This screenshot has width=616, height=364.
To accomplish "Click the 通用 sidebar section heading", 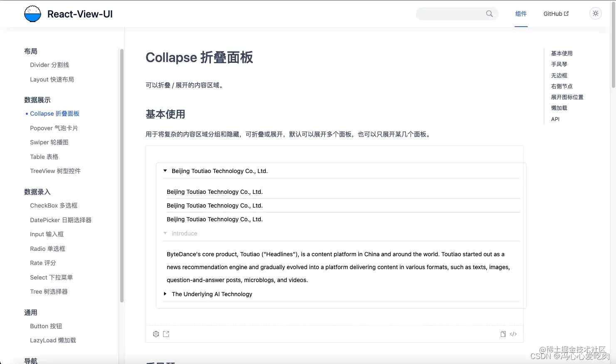I will (31, 312).
